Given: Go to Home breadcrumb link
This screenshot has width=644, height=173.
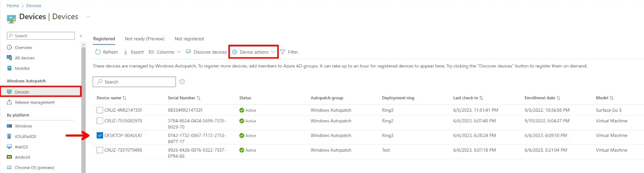Looking at the screenshot, I should [13, 6].
